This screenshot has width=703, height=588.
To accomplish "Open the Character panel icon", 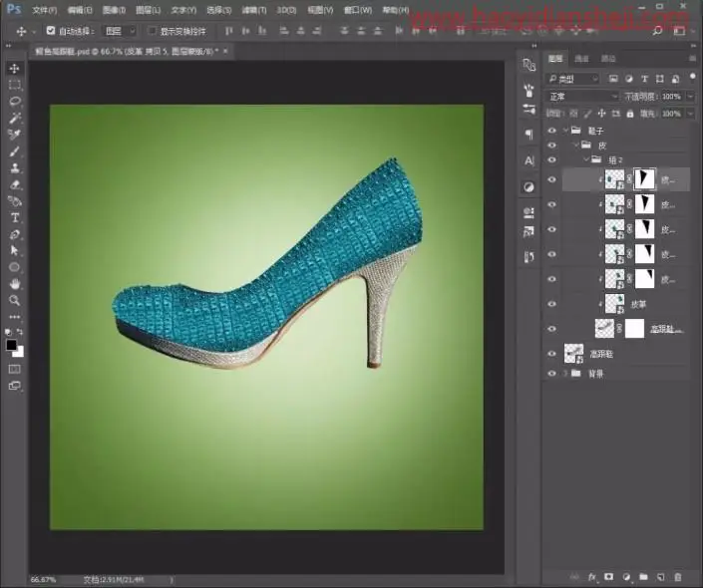I will point(529,160).
